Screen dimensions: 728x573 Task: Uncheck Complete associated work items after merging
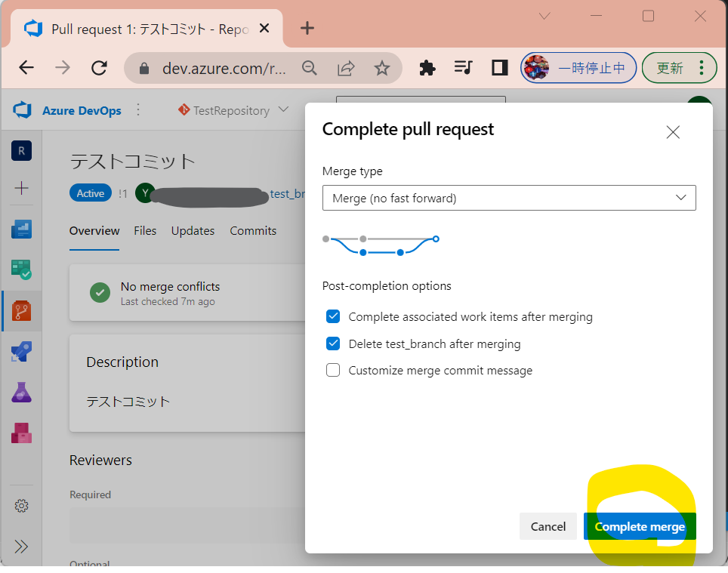point(333,316)
